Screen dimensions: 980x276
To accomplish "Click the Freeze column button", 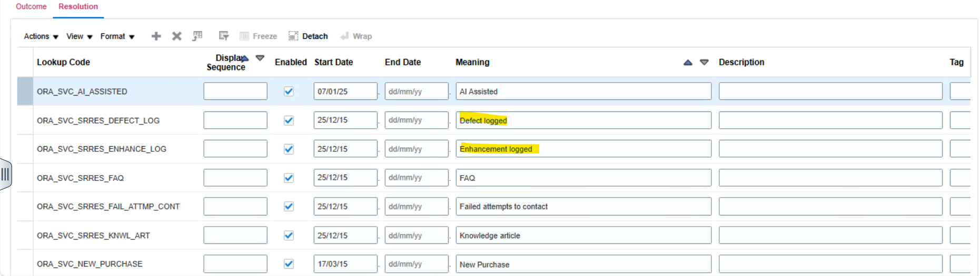I will 259,36.
